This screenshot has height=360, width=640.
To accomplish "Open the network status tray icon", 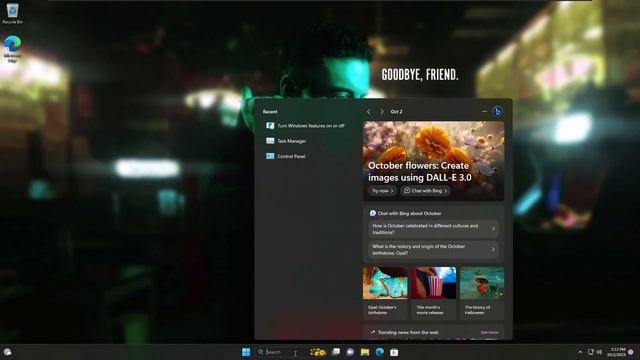I will pyautogui.click(x=591, y=352).
